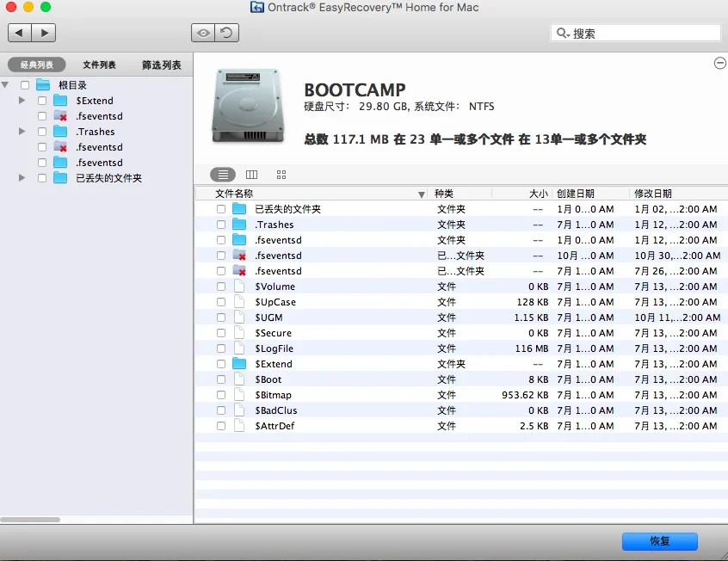728x561 pixels.
Task: Select the $Volume file name
Action: [x=275, y=287]
